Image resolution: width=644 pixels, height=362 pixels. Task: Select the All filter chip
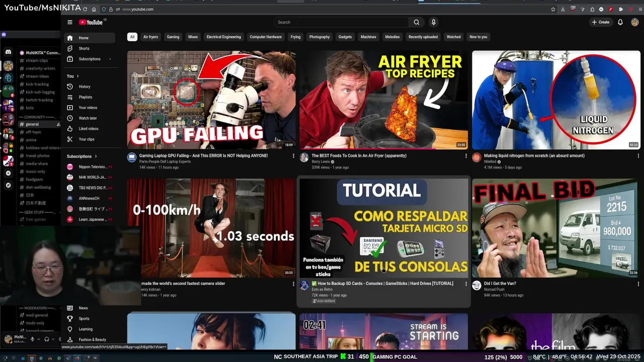(132, 37)
